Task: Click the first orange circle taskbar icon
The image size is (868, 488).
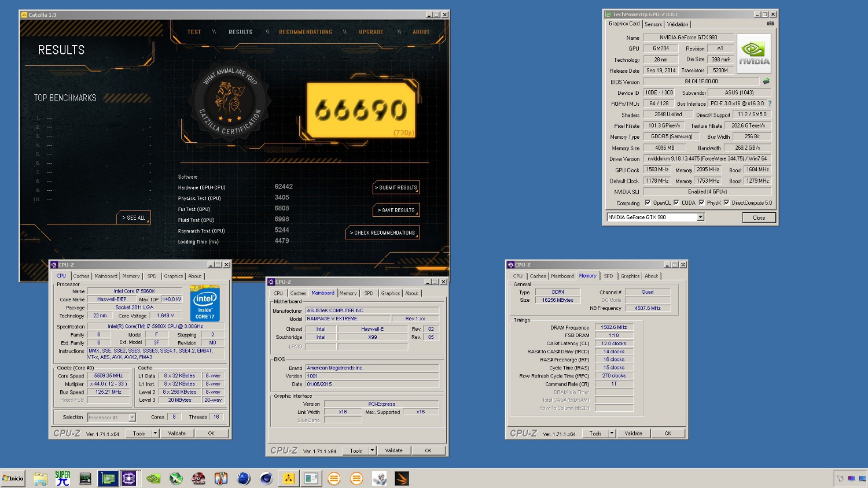Action: [334, 478]
